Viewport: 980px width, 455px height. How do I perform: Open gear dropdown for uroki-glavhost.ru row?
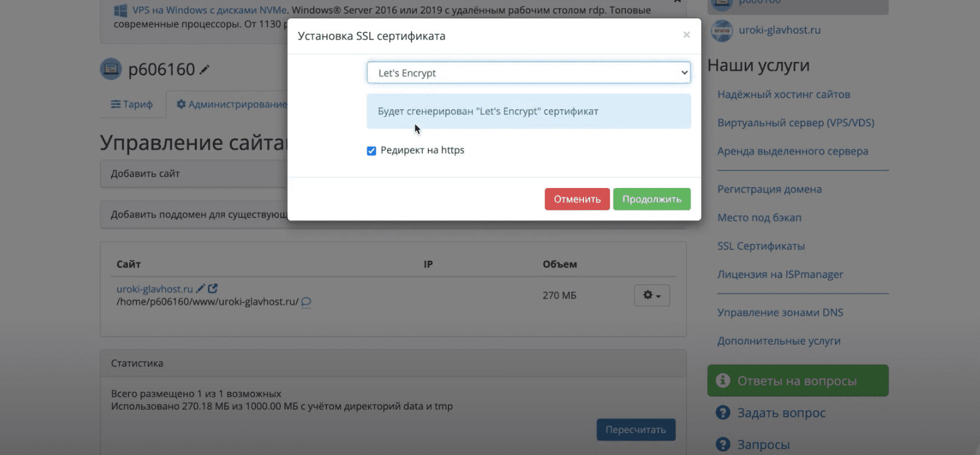[652, 295]
